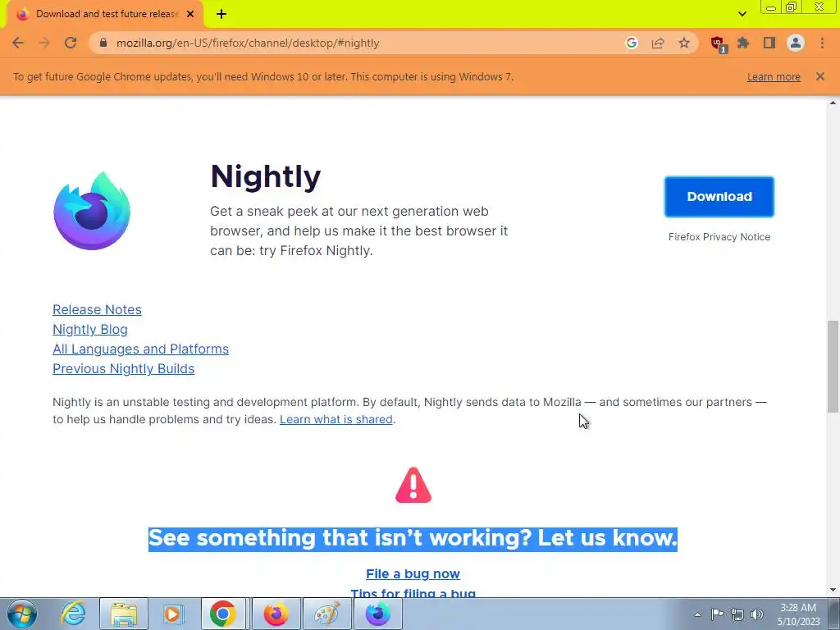The width and height of the screenshot is (840, 630).
Task: Select the Download and test future releases tab
Action: tap(105, 15)
